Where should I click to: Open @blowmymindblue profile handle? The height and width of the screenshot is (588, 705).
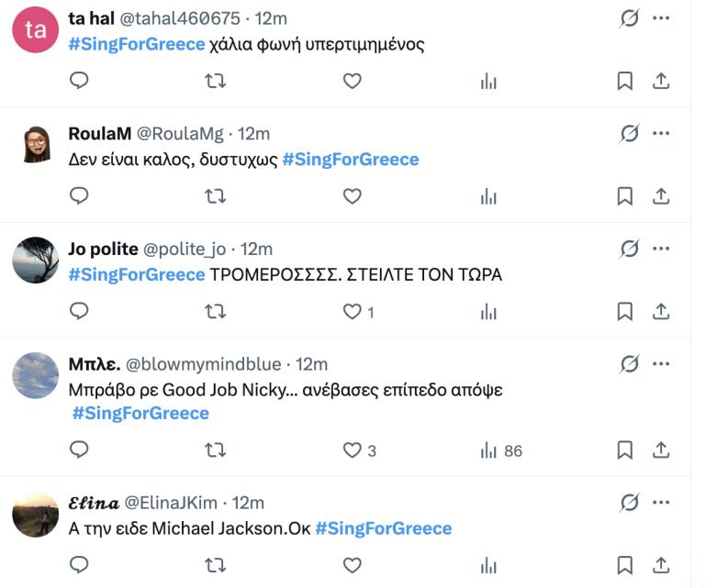(207, 364)
